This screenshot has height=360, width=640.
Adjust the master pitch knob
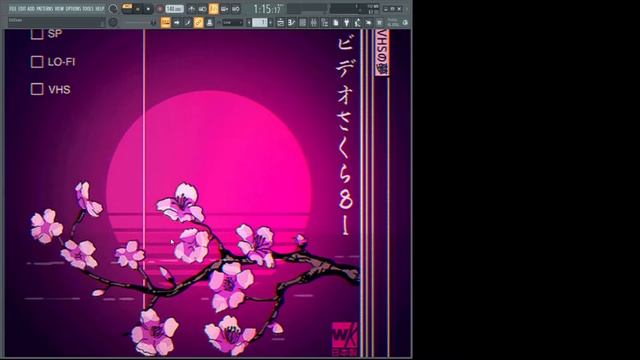pos(113,22)
